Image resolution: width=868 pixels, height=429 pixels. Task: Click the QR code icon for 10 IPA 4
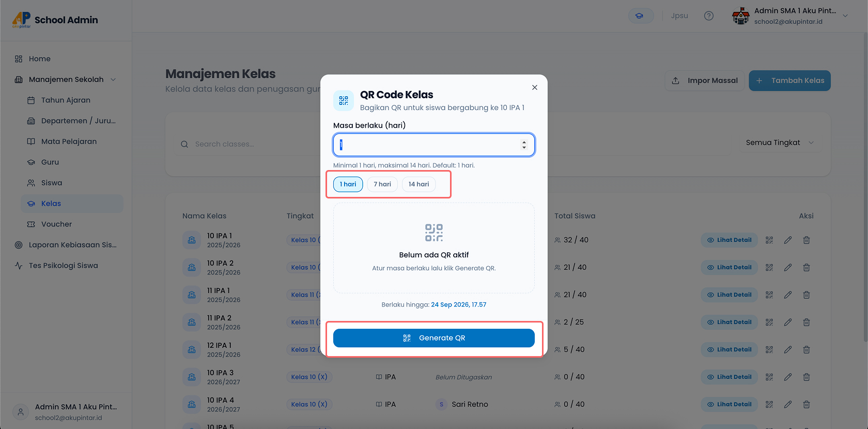pyautogui.click(x=769, y=404)
